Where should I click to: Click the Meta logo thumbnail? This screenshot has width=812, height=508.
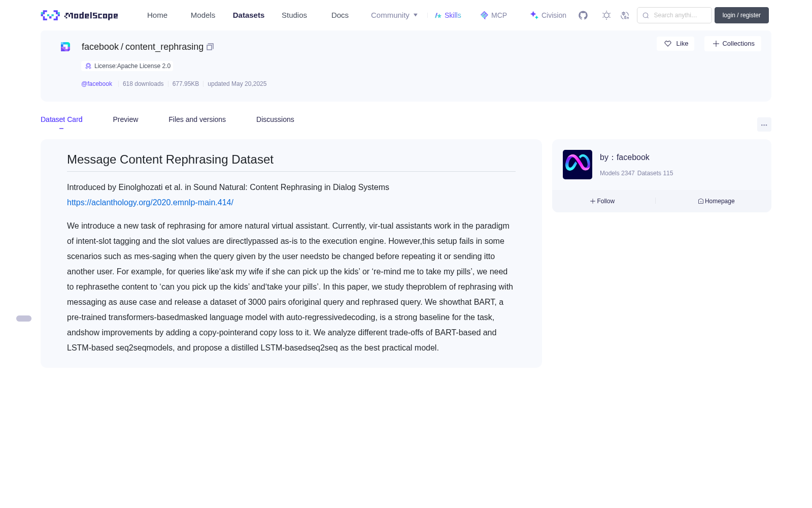click(578, 165)
